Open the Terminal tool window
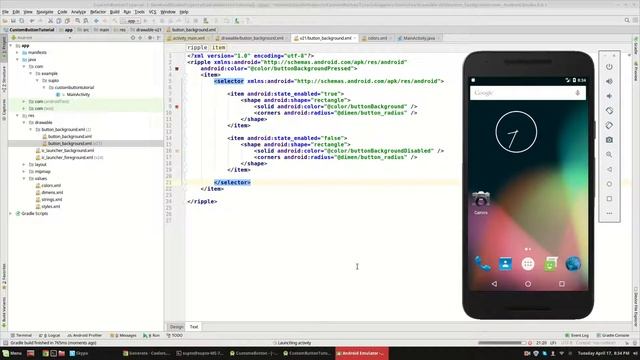Image resolution: width=640 pixels, height=360 pixels. 21,336
